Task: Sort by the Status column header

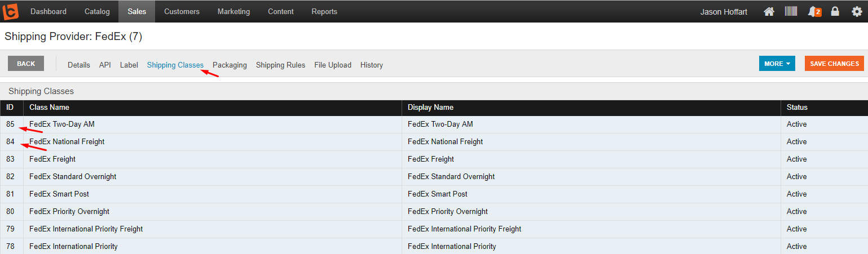Action: 797,108
